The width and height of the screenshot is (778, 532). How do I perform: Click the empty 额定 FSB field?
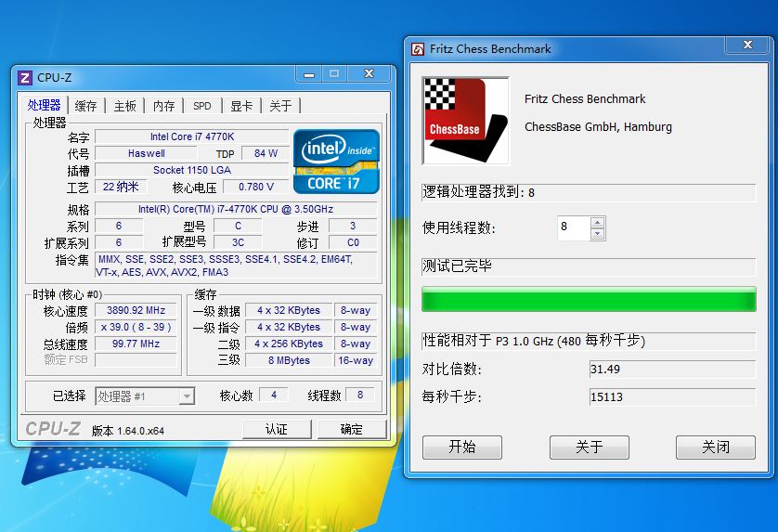point(136,360)
